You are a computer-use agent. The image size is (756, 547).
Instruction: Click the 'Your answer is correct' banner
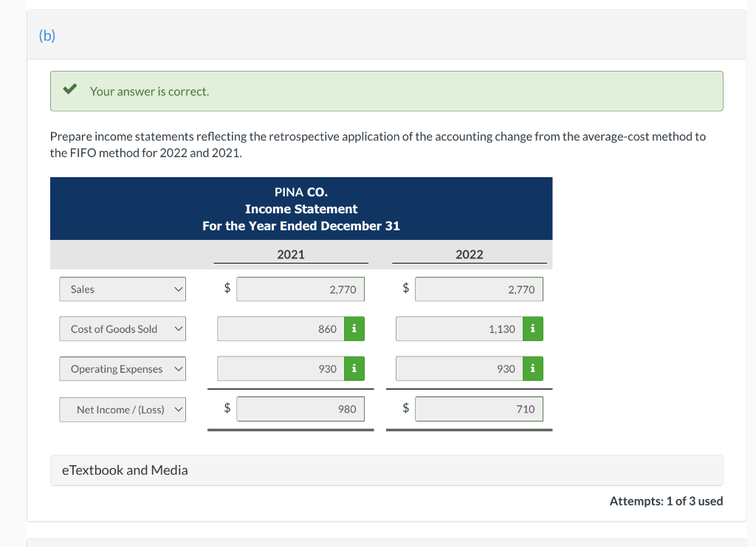point(386,90)
